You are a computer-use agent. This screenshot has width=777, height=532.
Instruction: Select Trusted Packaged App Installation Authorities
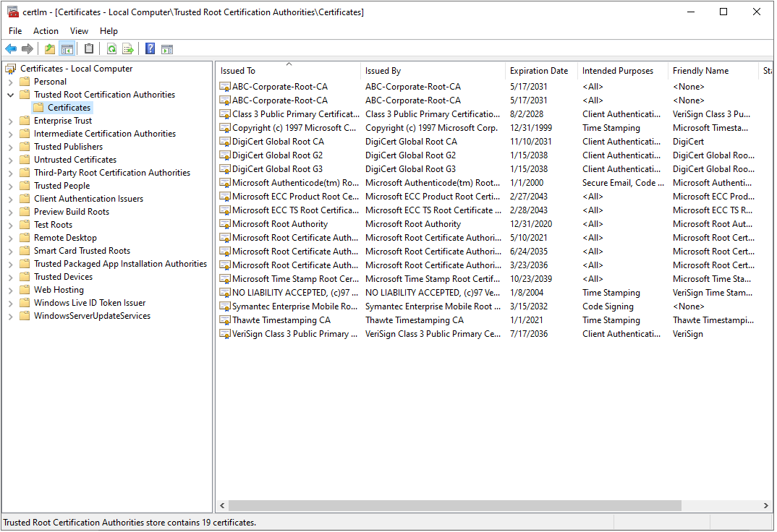pos(120,264)
